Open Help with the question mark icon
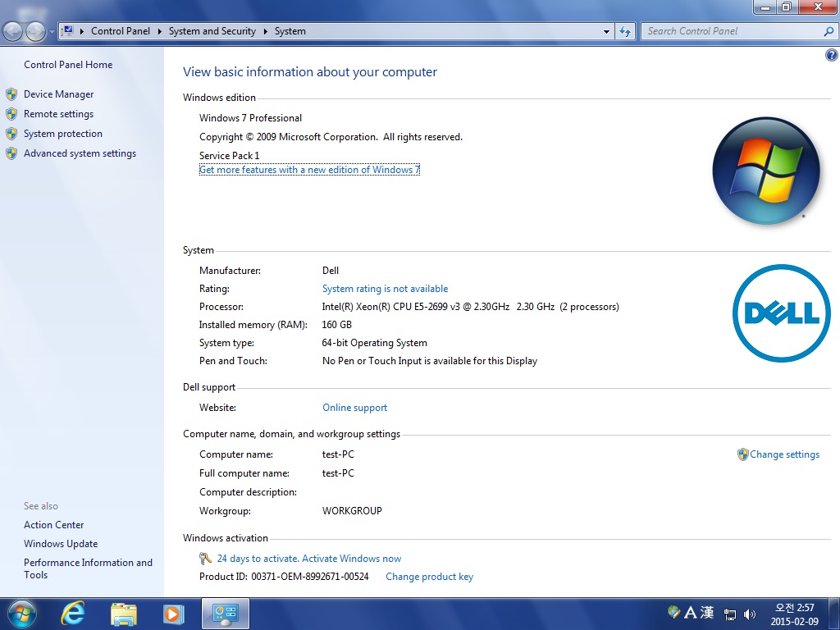The height and width of the screenshot is (630, 840). tap(832, 55)
